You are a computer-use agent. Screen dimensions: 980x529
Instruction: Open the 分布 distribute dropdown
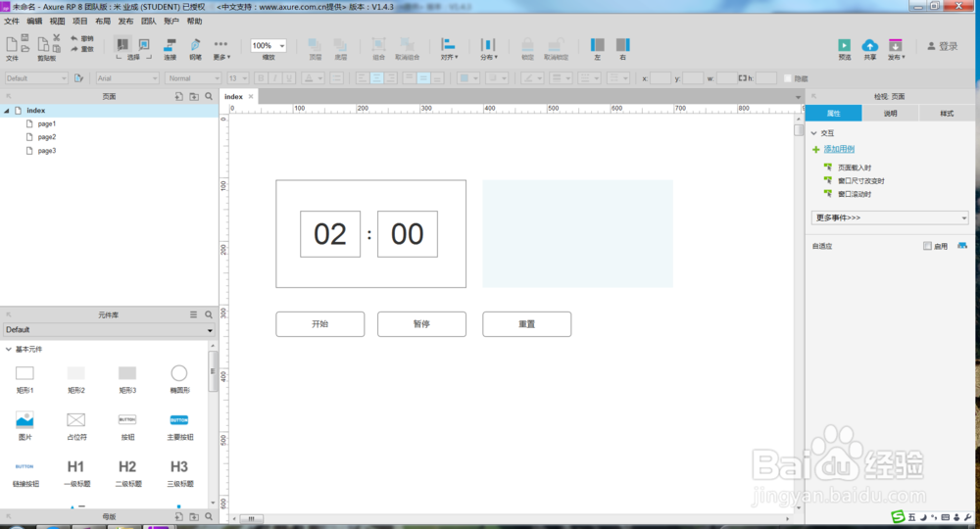tap(488, 49)
